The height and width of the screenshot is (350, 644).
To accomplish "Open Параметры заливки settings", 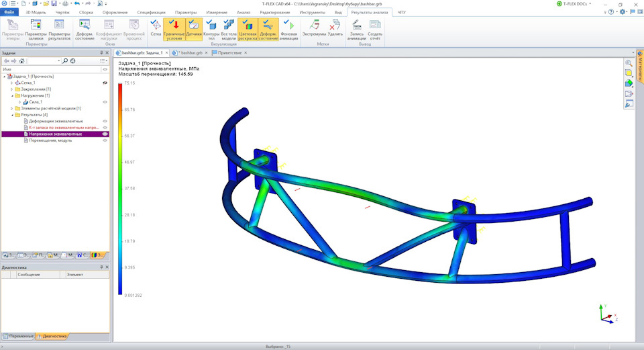I will click(36, 30).
